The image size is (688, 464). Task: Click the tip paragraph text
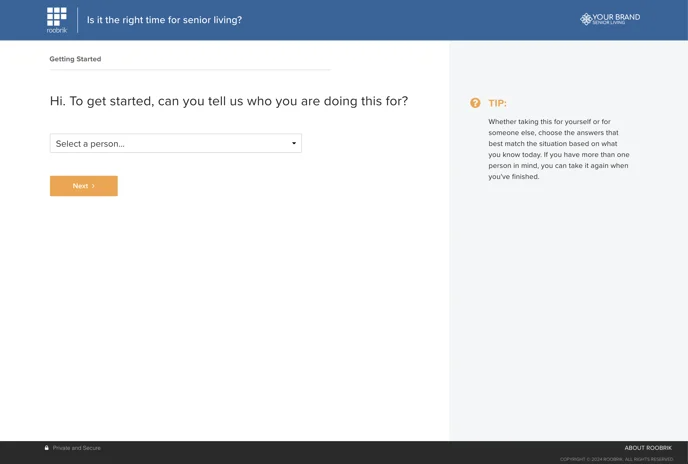(x=559, y=149)
